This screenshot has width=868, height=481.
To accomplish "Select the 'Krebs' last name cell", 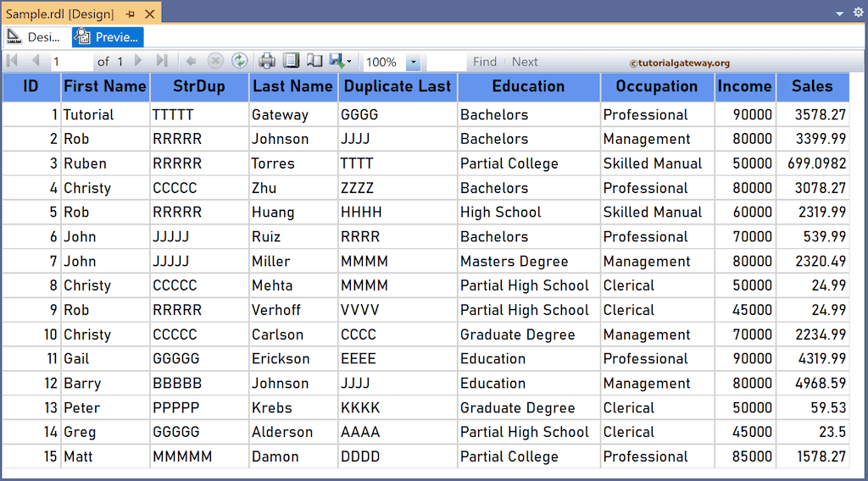I will 292,407.
